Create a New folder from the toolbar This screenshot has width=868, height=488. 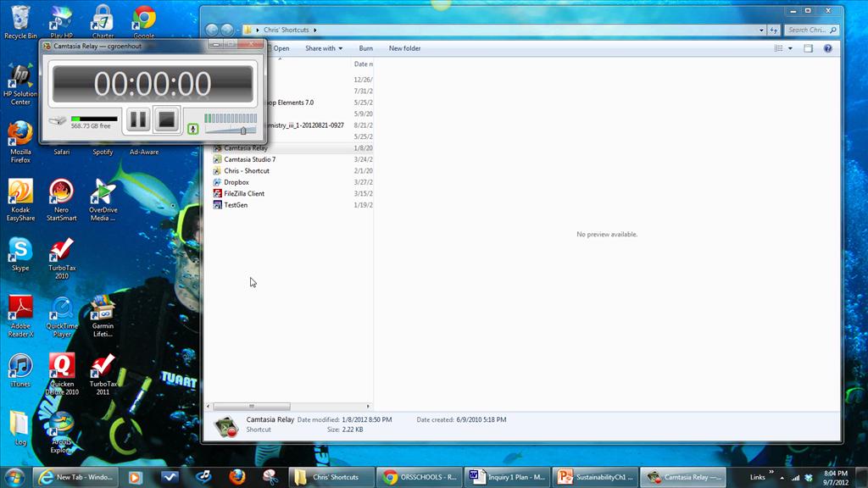[404, 48]
